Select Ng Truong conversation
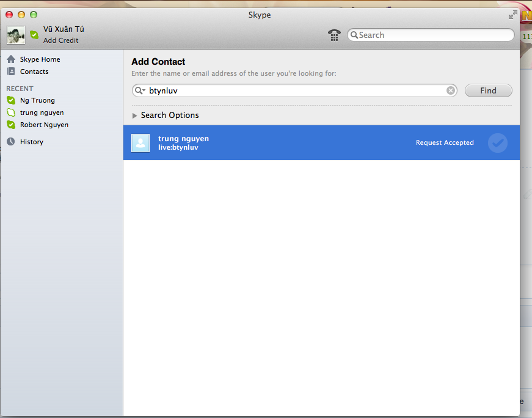The width and height of the screenshot is (532, 418). coord(37,100)
